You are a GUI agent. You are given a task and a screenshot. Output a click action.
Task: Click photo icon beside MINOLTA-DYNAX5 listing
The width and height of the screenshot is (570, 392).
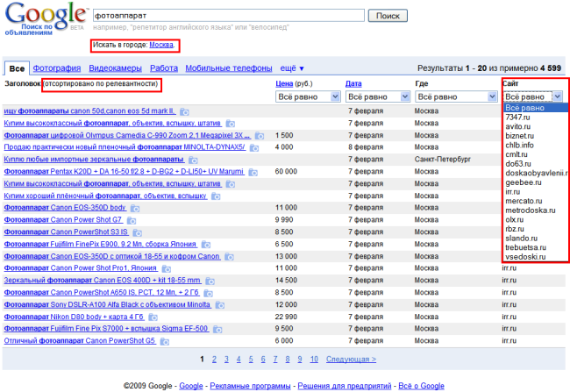(254, 148)
